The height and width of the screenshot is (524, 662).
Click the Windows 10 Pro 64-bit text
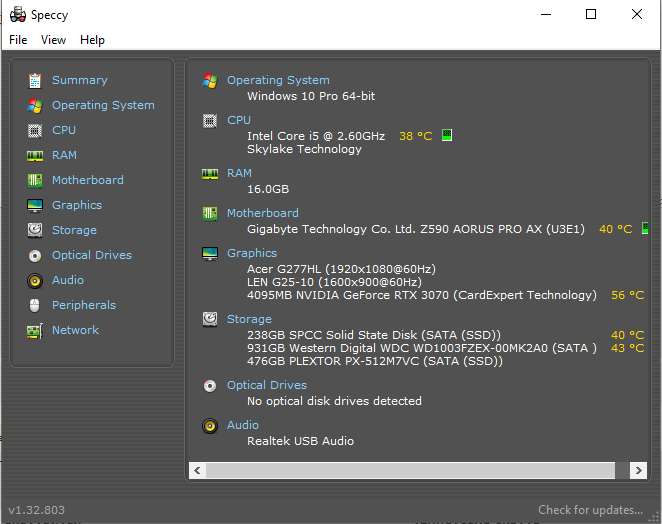(311, 96)
